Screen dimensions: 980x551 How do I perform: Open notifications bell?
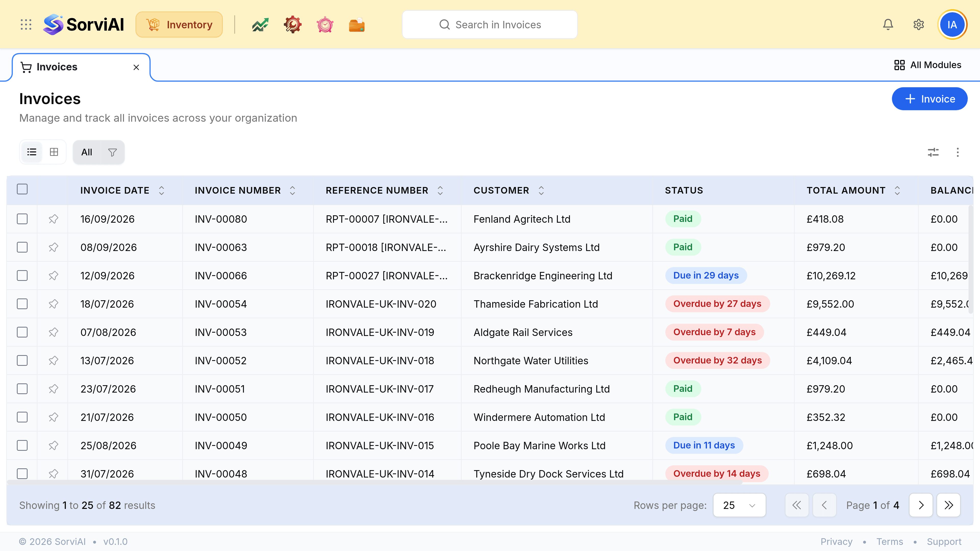point(888,25)
